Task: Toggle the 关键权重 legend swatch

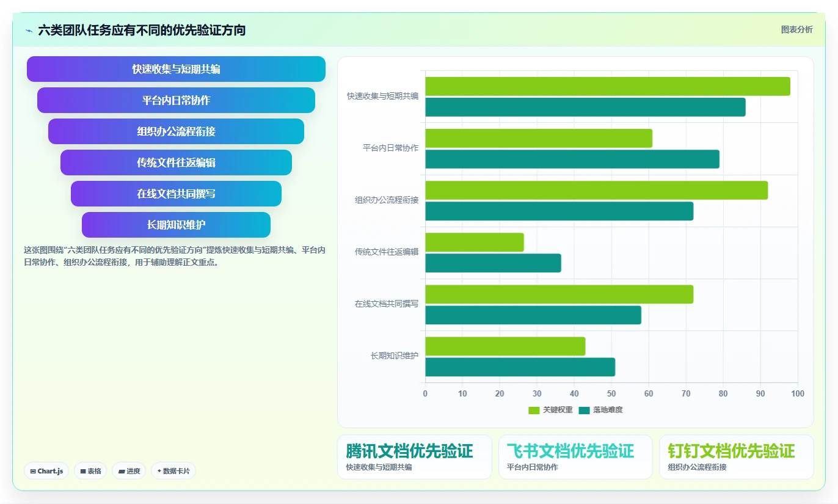Action: [534, 410]
